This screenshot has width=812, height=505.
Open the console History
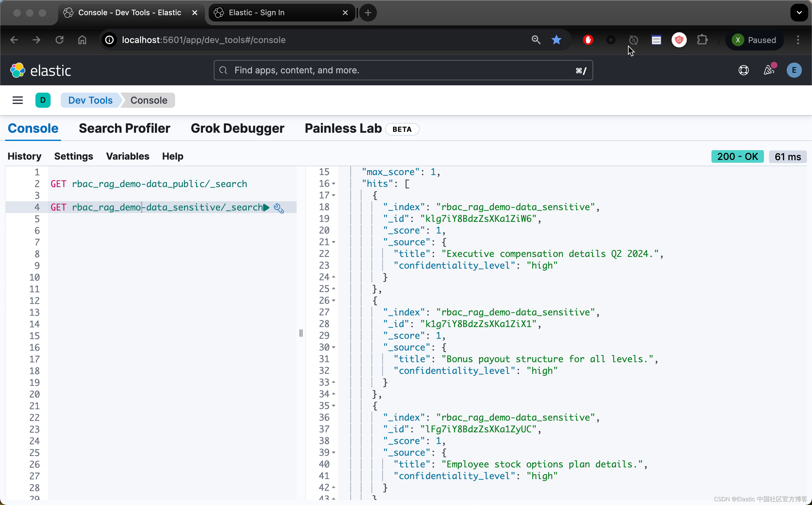tap(24, 156)
